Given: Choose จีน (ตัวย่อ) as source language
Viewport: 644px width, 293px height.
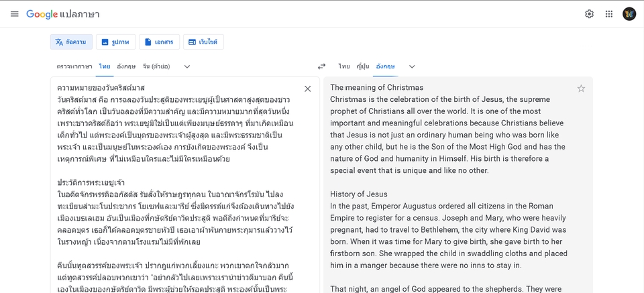Looking at the screenshot, I should tap(156, 66).
